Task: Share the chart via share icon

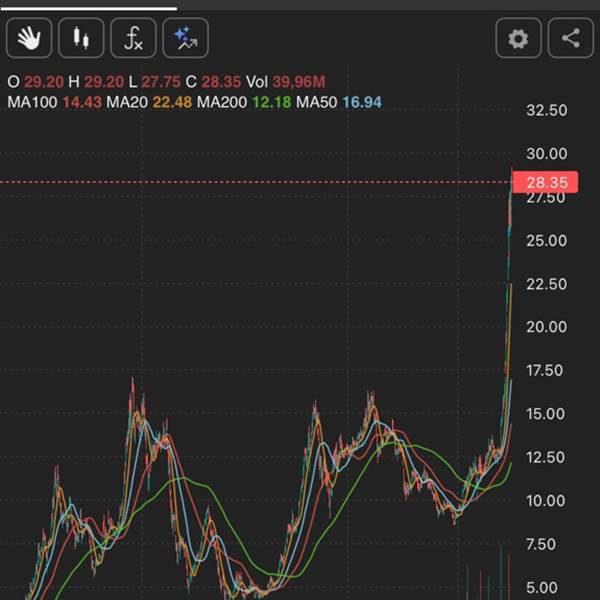Action: [x=571, y=38]
